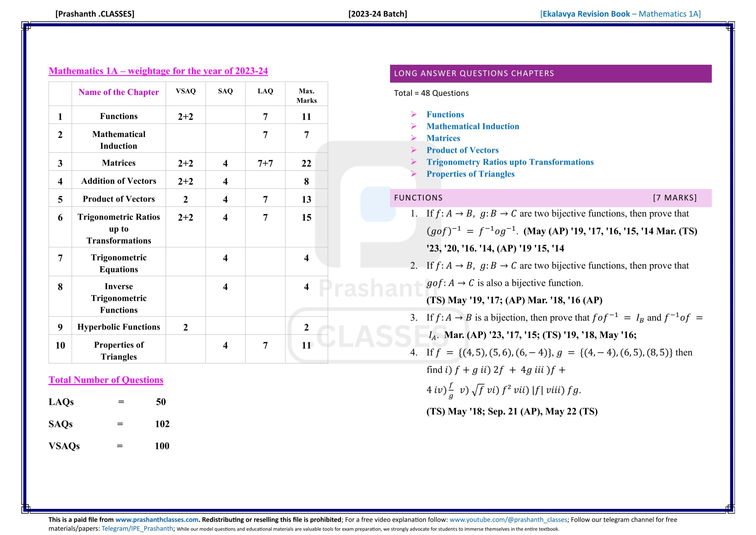Click the Max. Marks column header
Screen dimensions: 756x535
[306, 95]
